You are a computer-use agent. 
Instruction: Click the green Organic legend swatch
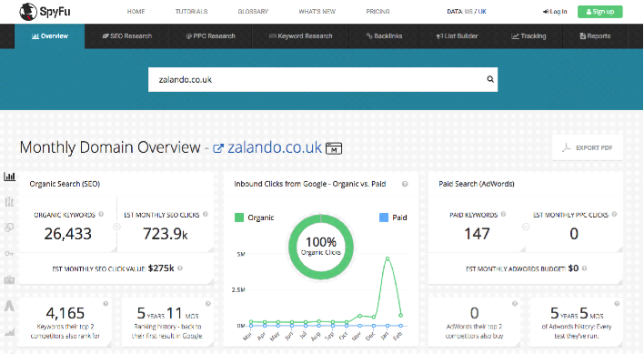coord(239,217)
